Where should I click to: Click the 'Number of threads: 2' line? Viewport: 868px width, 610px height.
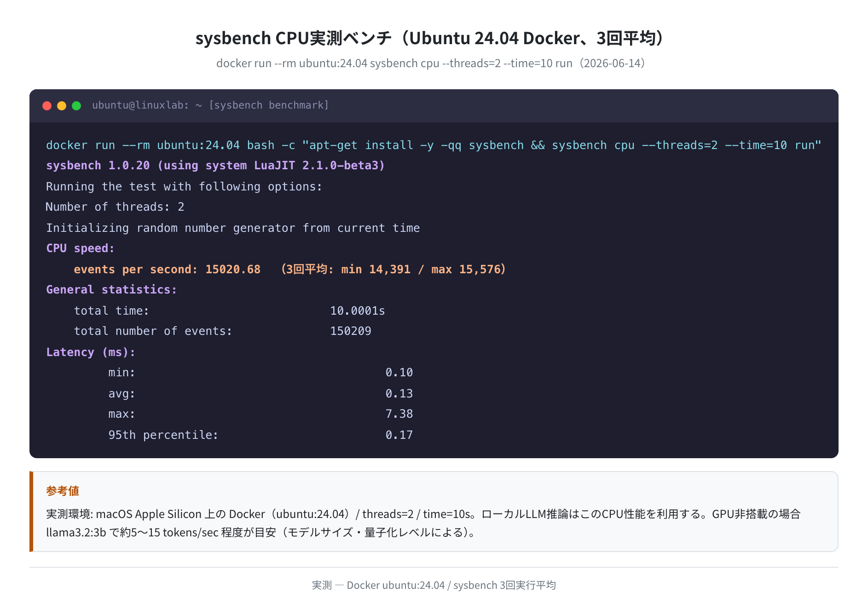(115, 207)
